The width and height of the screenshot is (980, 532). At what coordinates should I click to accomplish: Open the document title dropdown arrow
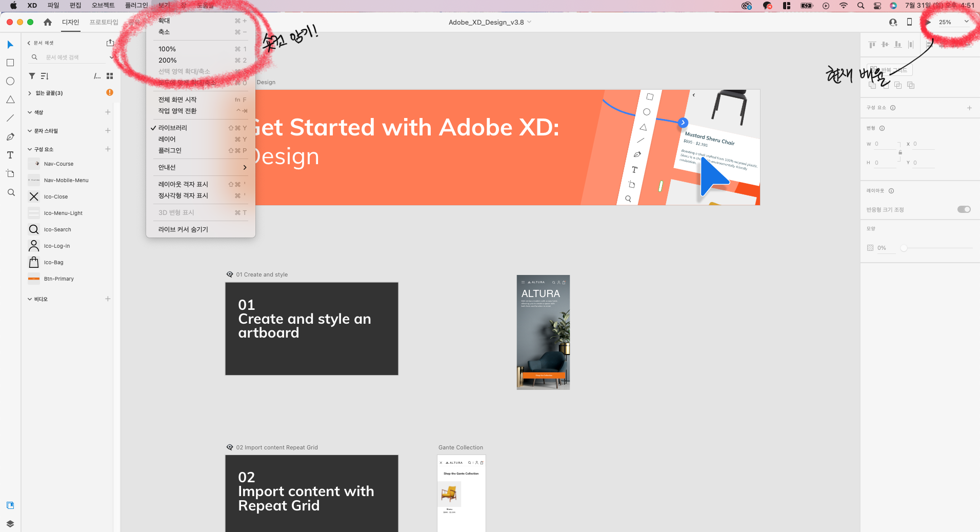click(529, 22)
